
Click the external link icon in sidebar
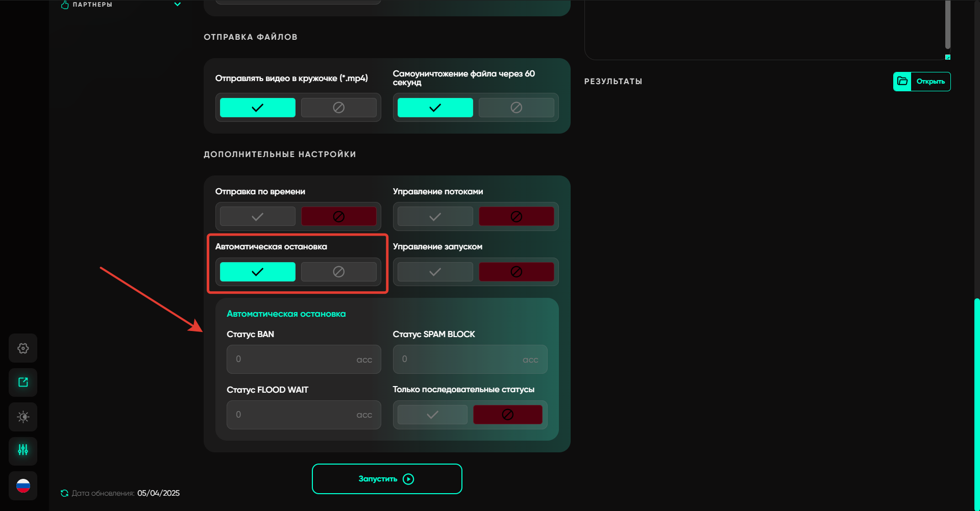(23, 382)
